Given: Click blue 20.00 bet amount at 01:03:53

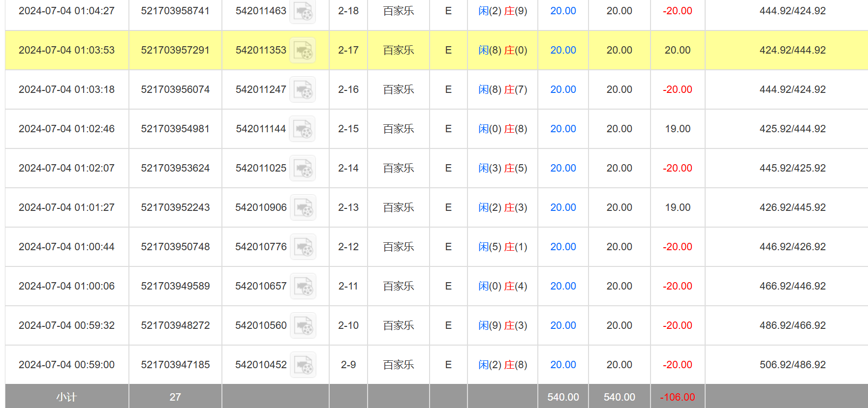Looking at the screenshot, I should (563, 50).
